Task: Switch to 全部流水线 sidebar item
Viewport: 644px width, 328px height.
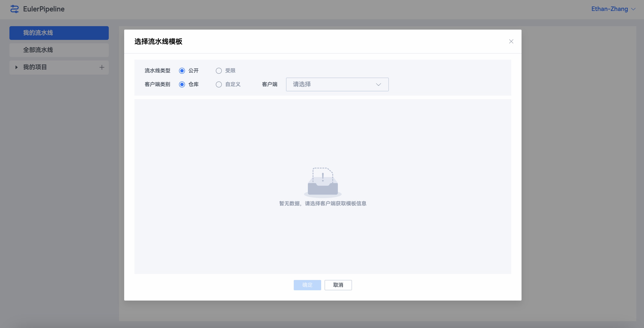Action: [59, 50]
